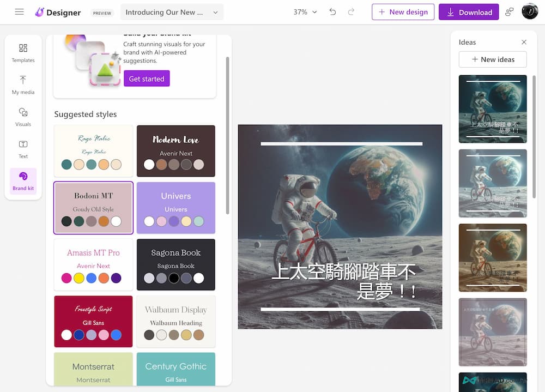The height and width of the screenshot is (392, 545).
Task: Click Get started for Brand kit
Action: (147, 79)
